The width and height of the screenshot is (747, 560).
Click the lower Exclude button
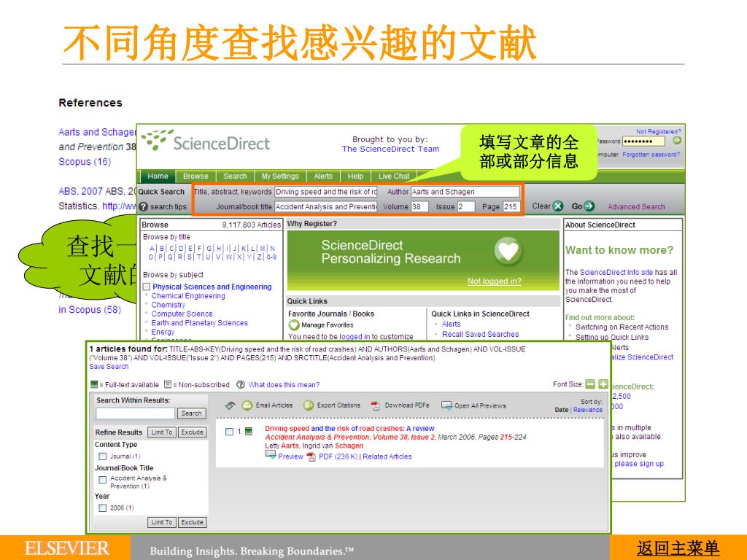pos(192,522)
